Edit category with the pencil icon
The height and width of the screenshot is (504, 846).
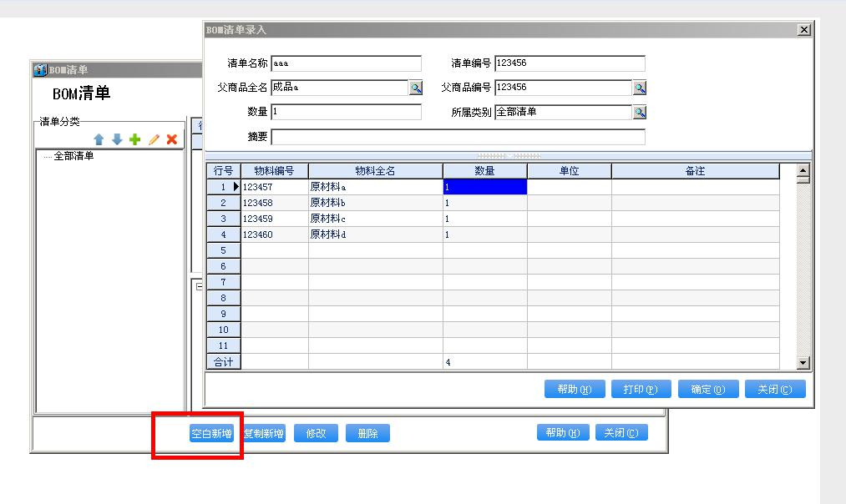pyautogui.click(x=154, y=139)
